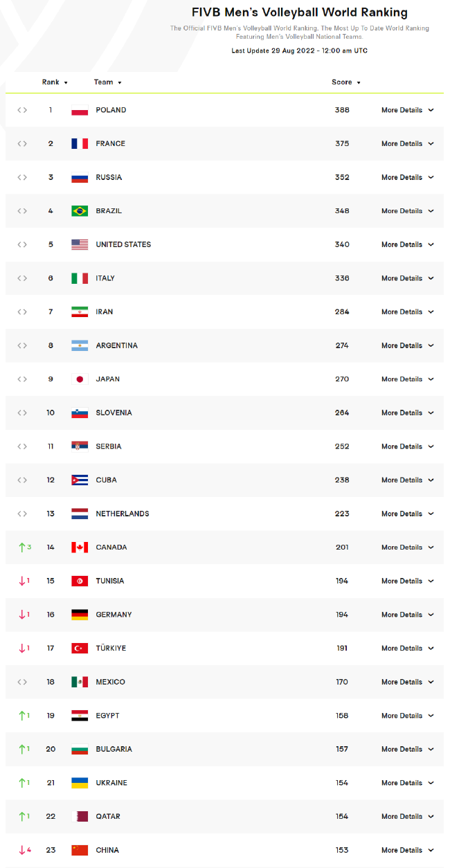Screen dimensions: 450x868
Task: Expand More Details for France
Action: click(x=408, y=144)
